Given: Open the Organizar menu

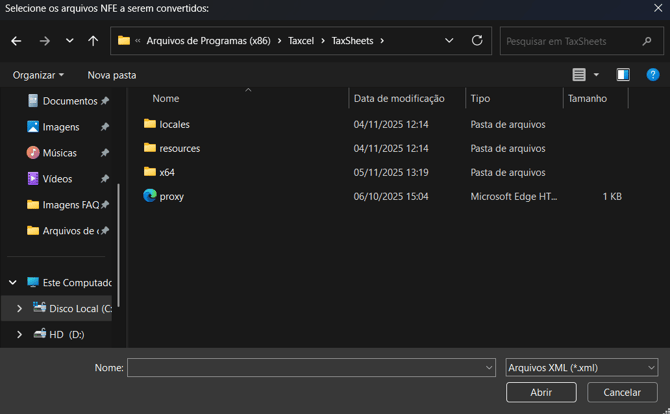Looking at the screenshot, I should (38, 75).
